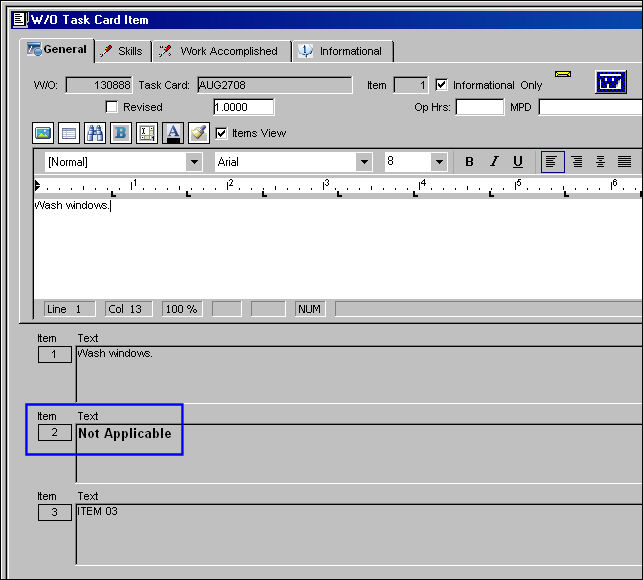Click in the Wash windows editor area
Image resolution: width=643 pixels, height=580 pixels.
click(x=338, y=249)
